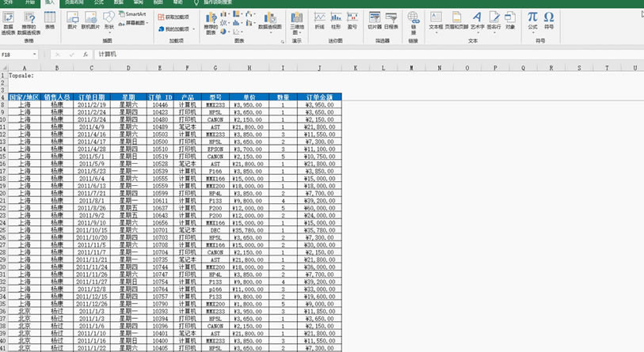Insert Win/Loss sparkline (盈亏)
Viewport: 644px width, 352px height.
click(352, 21)
